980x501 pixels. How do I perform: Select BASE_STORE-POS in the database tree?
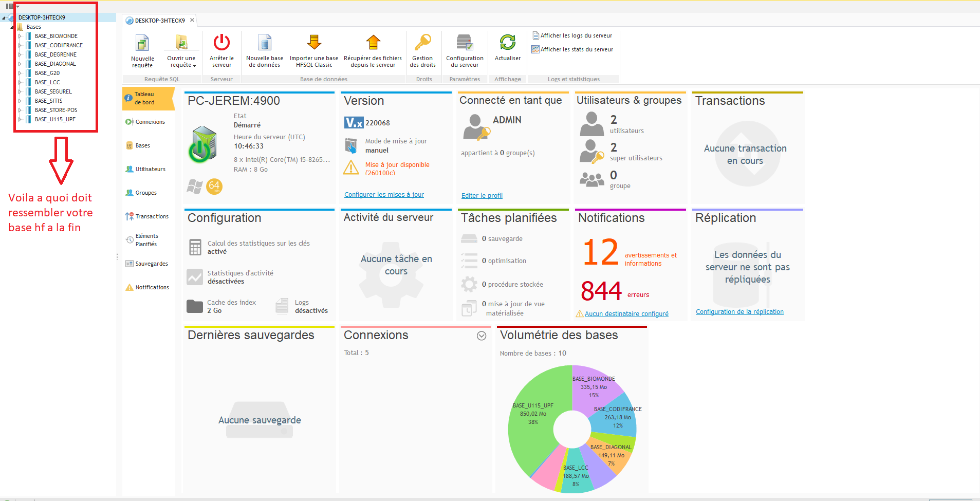tap(56, 110)
